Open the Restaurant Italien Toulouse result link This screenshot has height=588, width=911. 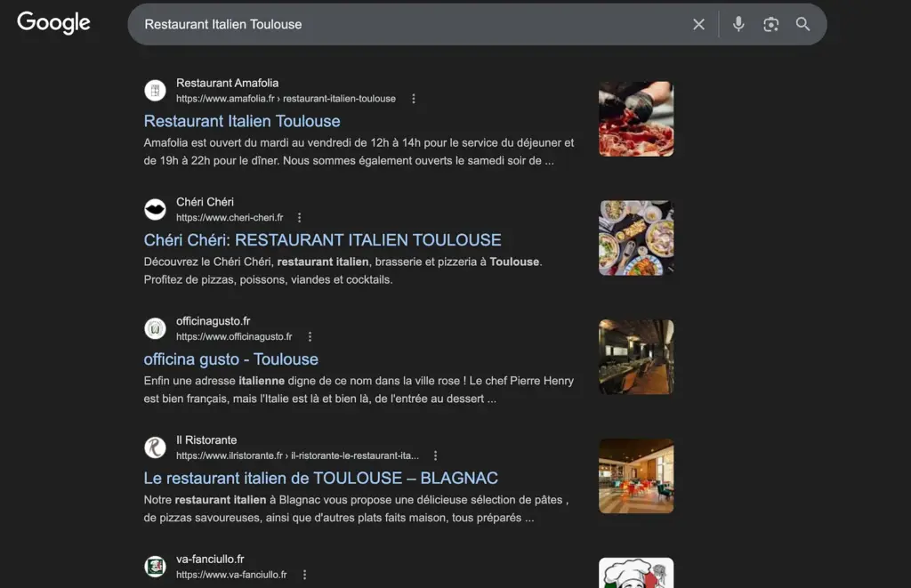242,121
